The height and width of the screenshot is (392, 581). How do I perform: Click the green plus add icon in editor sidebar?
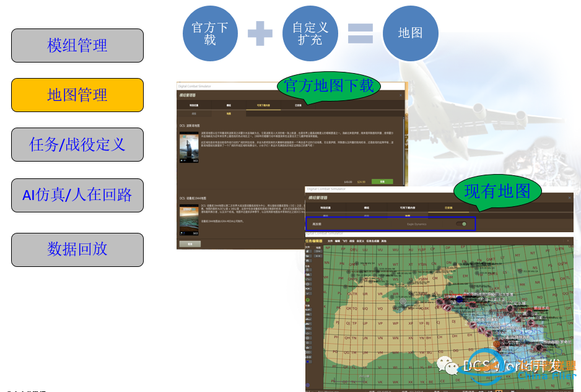(x=307, y=298)
